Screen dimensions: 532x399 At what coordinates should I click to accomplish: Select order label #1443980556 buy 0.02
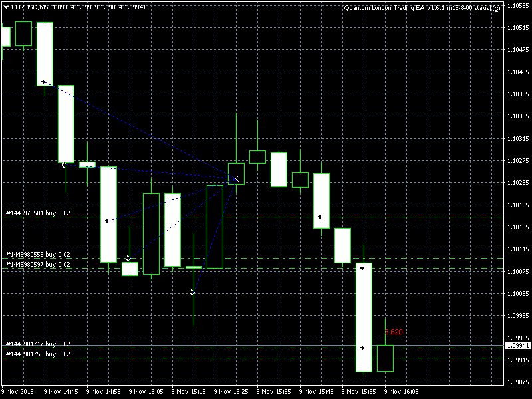pos(38,255)
